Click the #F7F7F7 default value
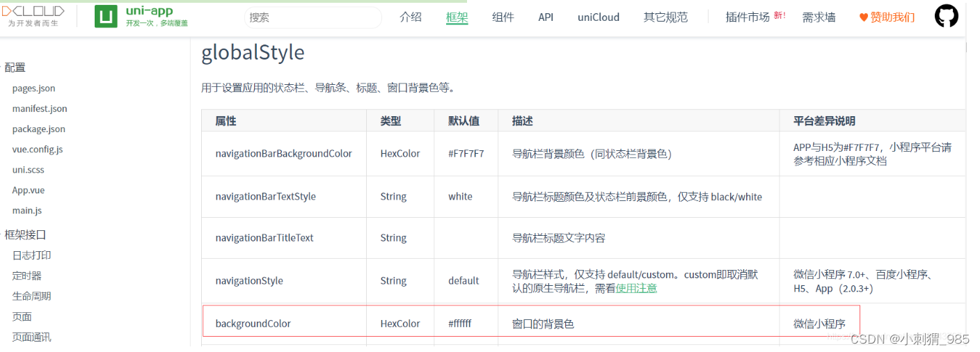 pos(466,153)
